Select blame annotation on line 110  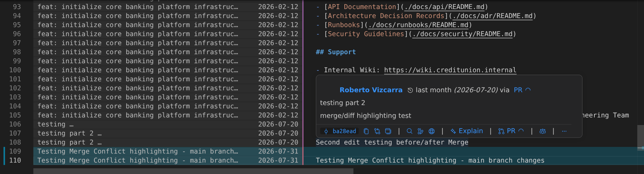point(168,160)
